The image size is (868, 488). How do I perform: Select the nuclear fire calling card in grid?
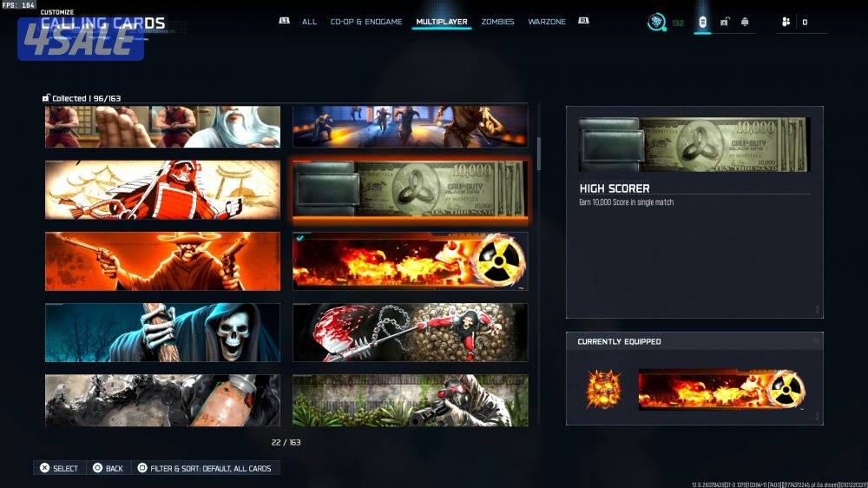coord(410,260)
